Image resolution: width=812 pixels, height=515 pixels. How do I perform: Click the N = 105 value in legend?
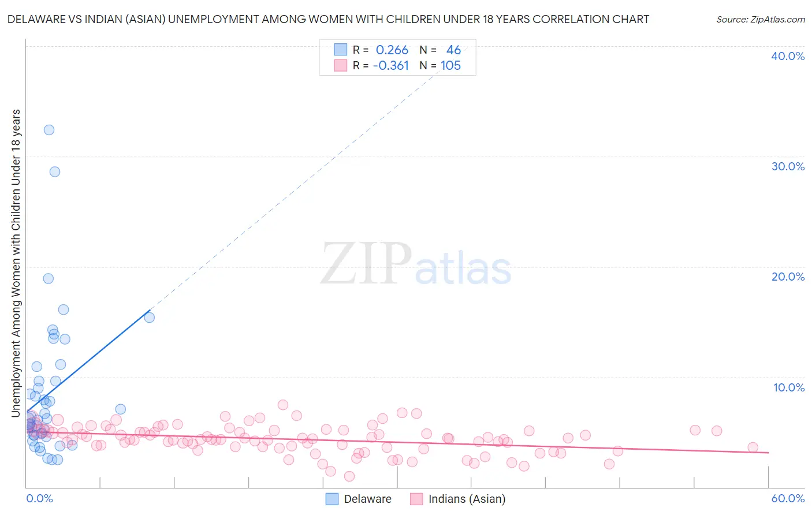coord(440,65)
